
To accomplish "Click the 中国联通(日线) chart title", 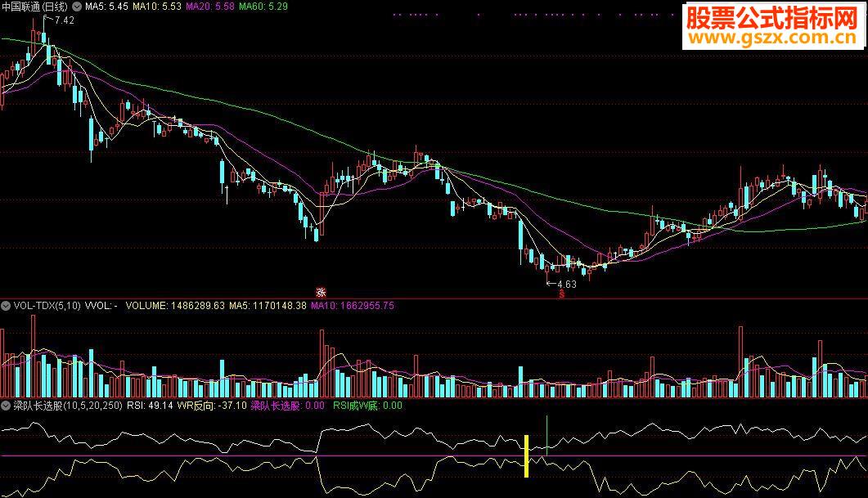I will point(35,7).
